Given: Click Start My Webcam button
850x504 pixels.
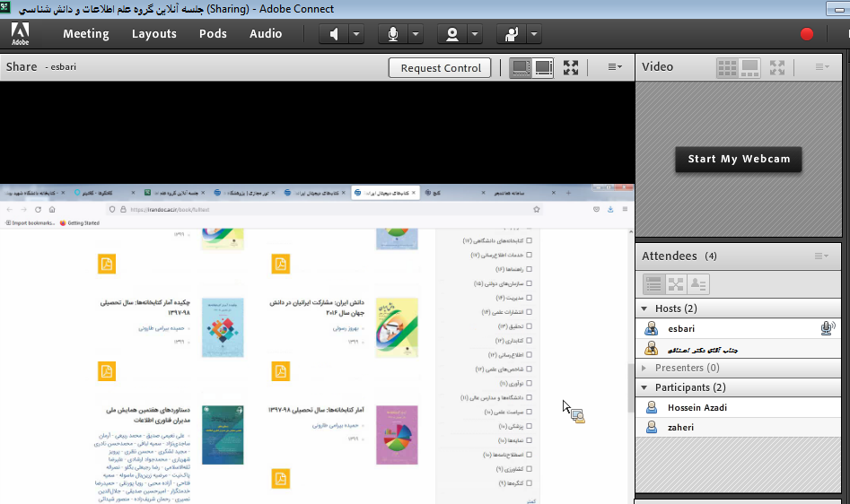Looking at the screenshot, I should [x=739, y=159].
